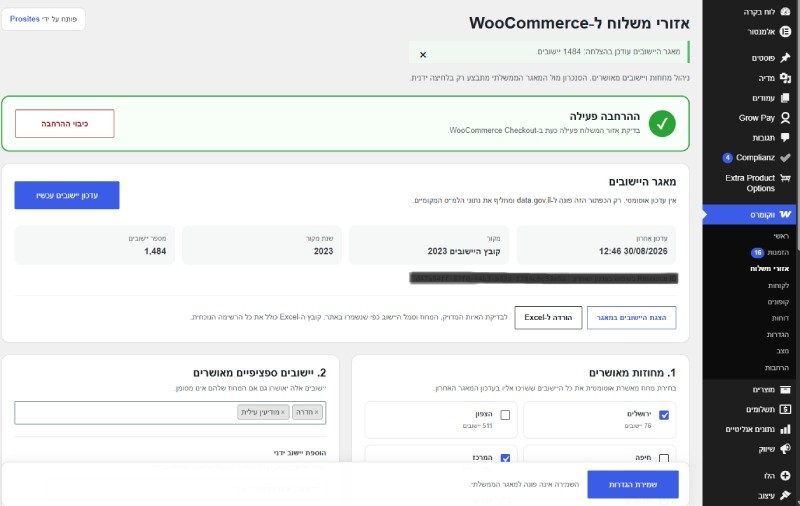Check the הצפון district checkbox

coord(505,415)
